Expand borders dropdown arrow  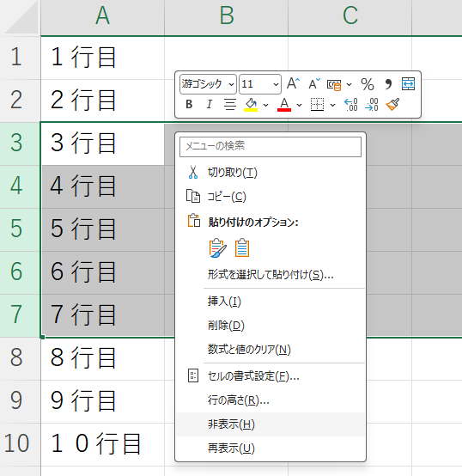(x=332, y=105)
